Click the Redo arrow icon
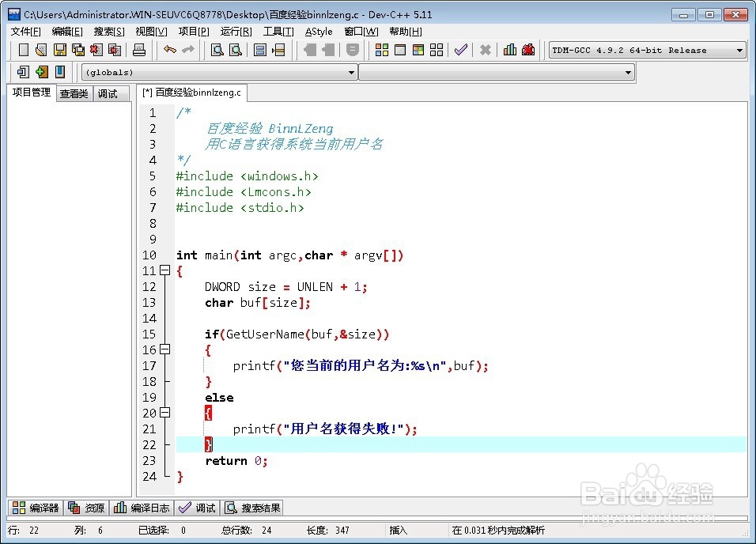The image size is (756, 544). coord(188,49)
